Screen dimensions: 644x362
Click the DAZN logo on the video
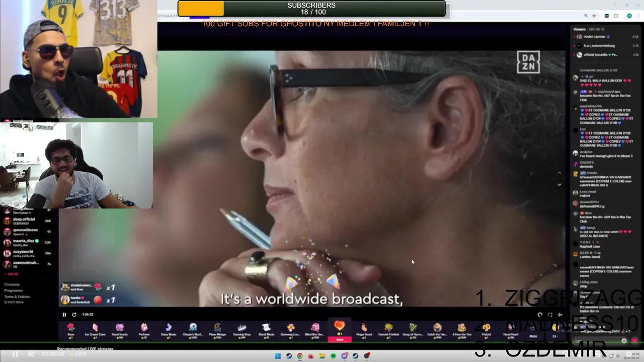528,62
